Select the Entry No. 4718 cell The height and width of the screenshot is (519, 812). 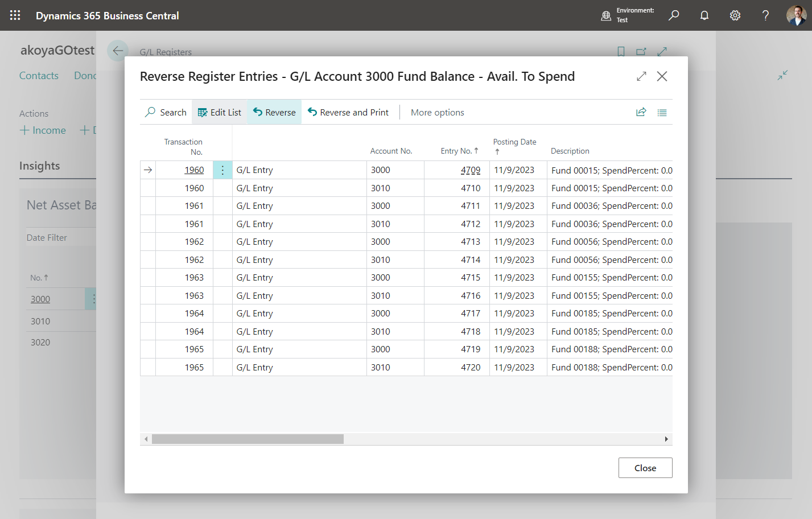tap(457, 332)
